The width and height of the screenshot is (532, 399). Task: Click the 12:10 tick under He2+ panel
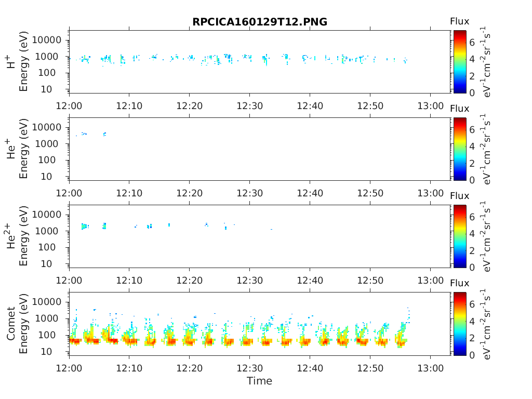point(129,280)
